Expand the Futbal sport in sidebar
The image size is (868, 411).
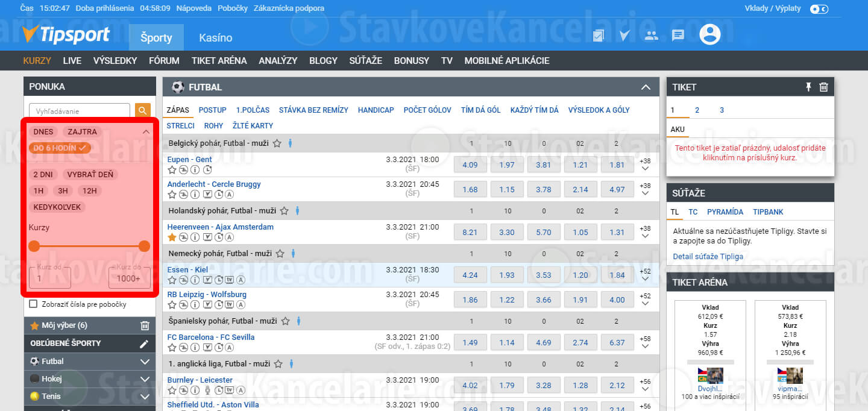(x=145, y=362)
